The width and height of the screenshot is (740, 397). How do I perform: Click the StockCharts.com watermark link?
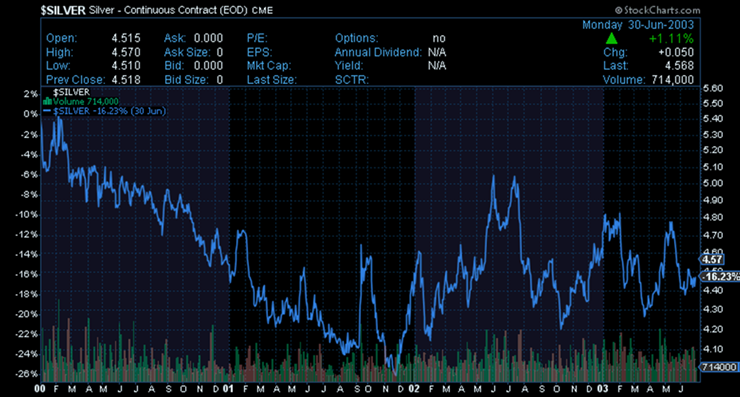click(x=657, y=10)
